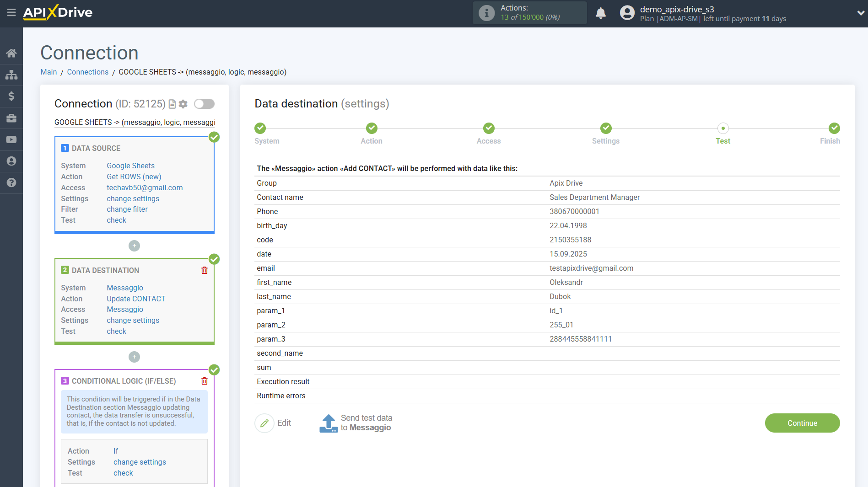Viewport: 868px width, 487px height.
Task: Select the Test step
Action: click(723, 128)
